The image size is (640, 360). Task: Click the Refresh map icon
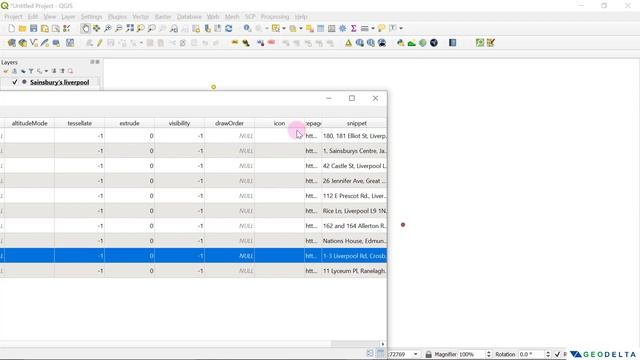coord(229,28)
